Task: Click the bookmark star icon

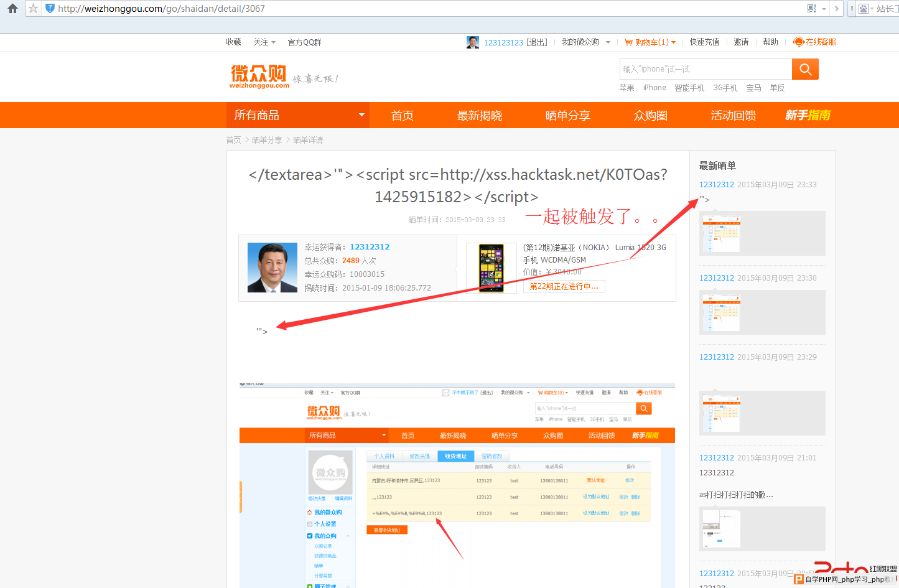Action: pyautogui.click(x=34, y=9)
